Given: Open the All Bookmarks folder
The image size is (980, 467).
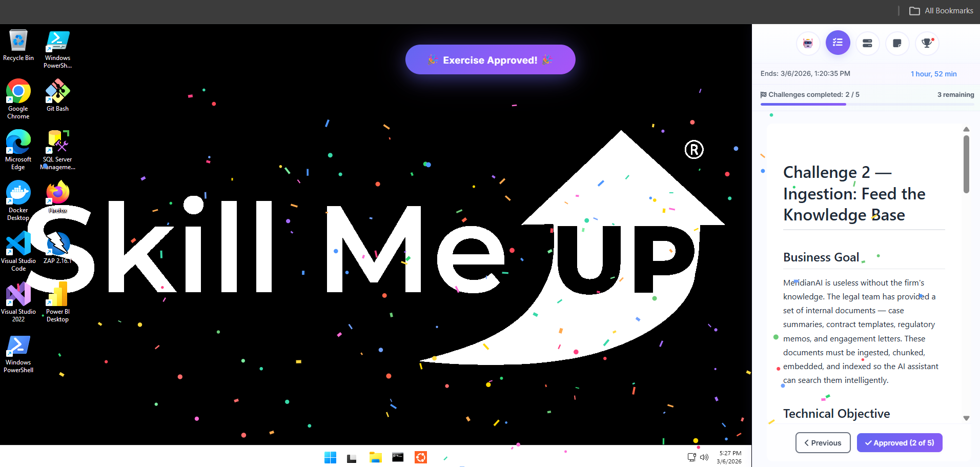Looking at the screenshot, I should click(941, 11).
